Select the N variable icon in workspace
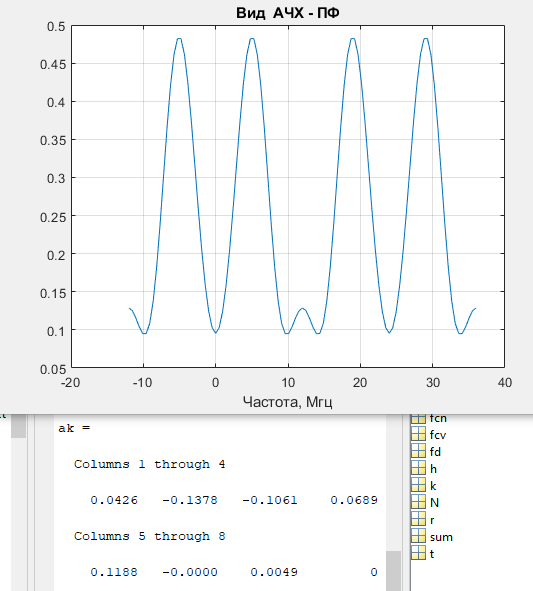 (418, 503)
